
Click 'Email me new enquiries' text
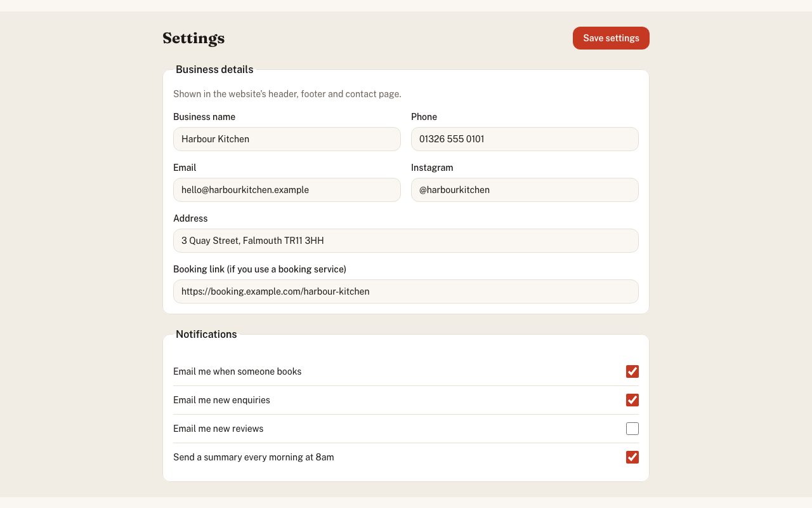(x=221, y=400)
